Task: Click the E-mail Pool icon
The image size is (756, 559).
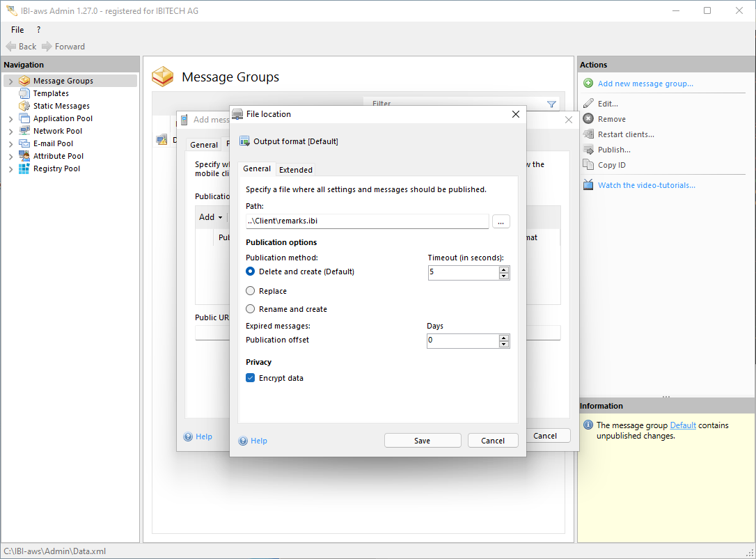Action: pos(24,143)
